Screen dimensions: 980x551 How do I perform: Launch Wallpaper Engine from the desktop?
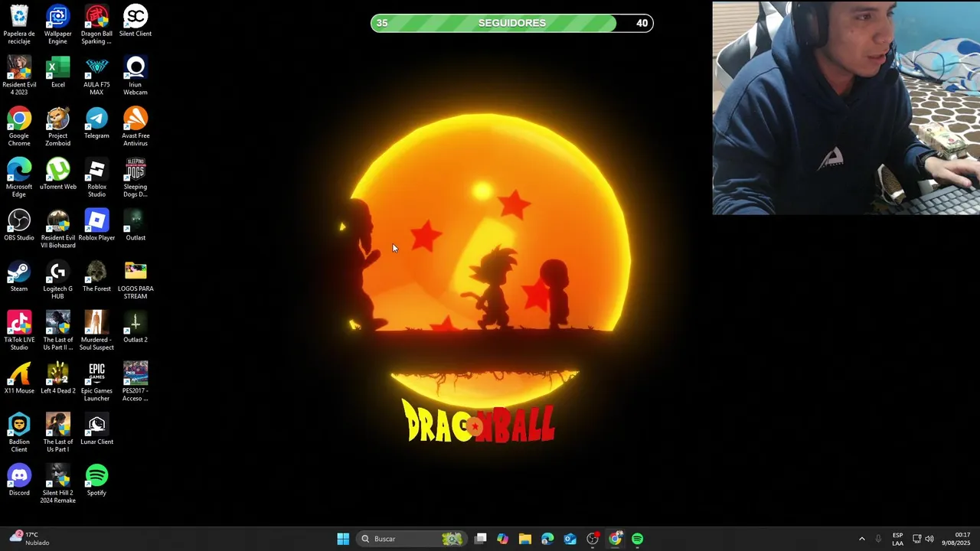(x=57, y=24)
